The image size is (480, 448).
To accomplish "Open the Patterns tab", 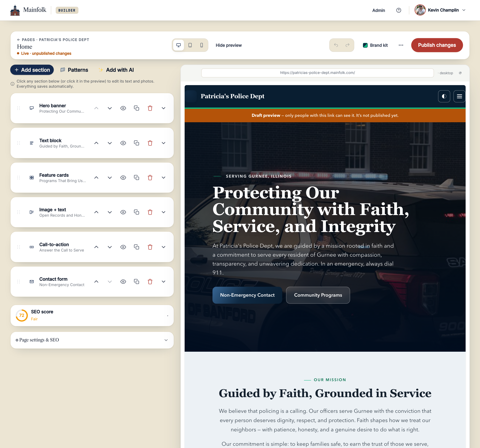I will pyautogui.click(x=74, y=70).
